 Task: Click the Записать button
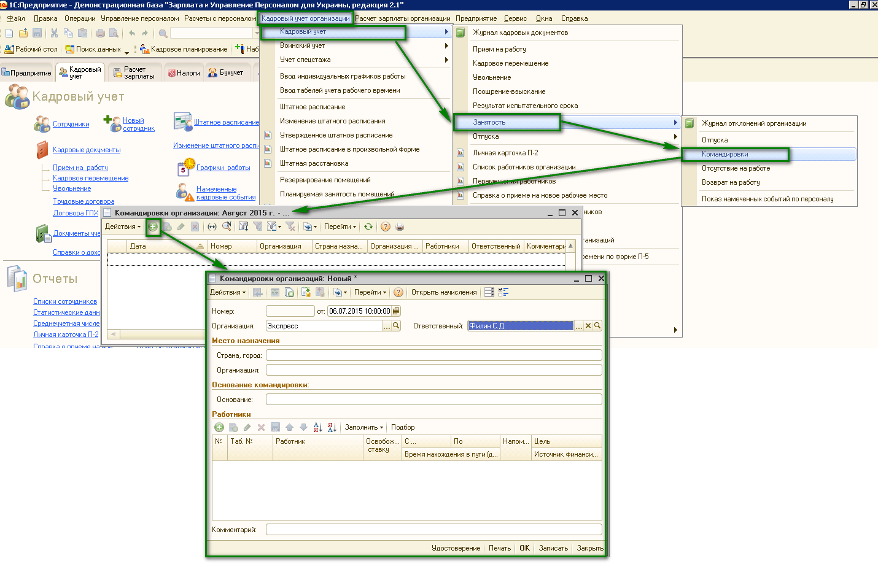pos(553,548)
